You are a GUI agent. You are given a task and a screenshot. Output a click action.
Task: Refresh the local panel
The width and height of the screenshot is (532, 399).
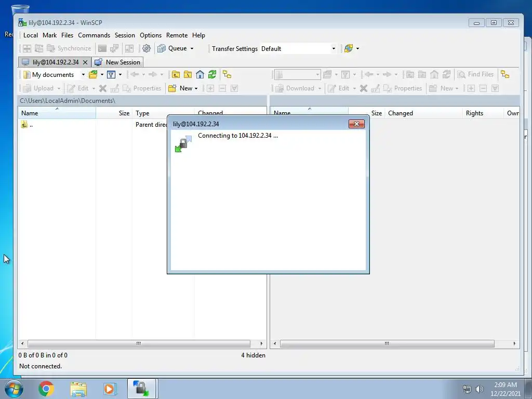click(x=212, y=75)
